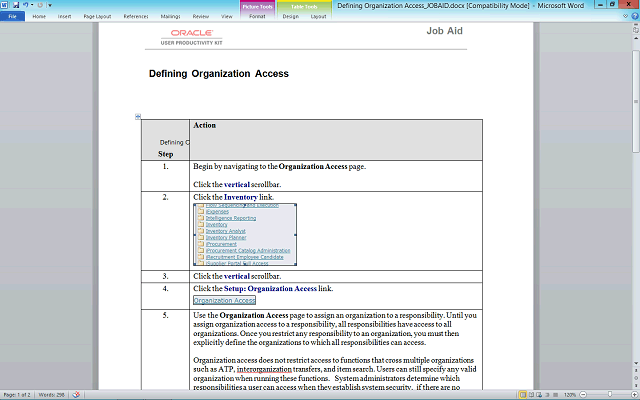
Task: Click the Organization Access hyperlink
Action: point(224,300)
